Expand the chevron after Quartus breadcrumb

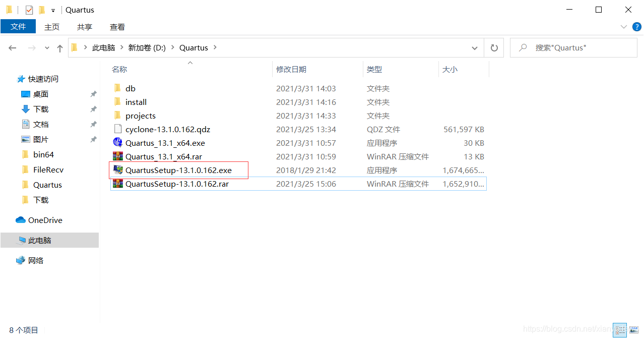click(215, 48)
